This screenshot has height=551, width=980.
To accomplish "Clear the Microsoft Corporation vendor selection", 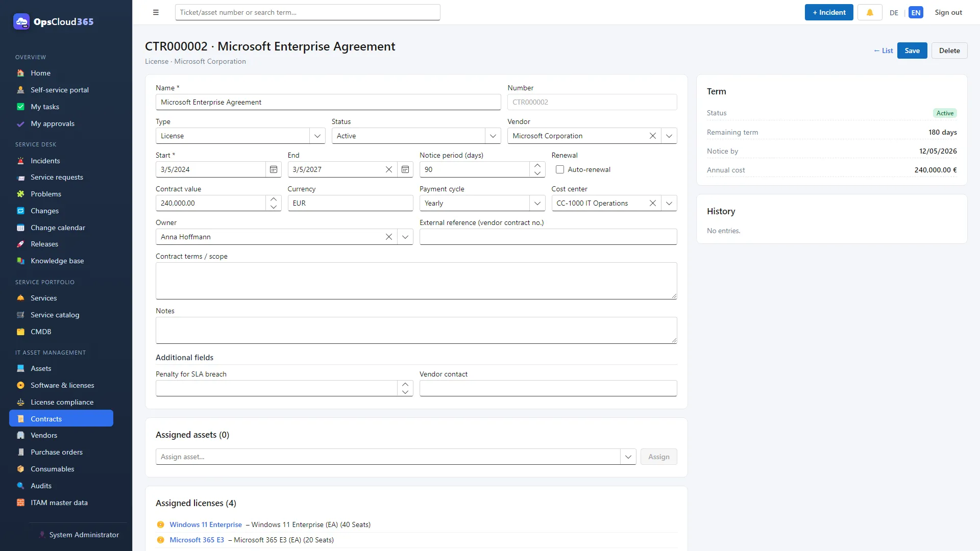I will (x=652, y=136).
